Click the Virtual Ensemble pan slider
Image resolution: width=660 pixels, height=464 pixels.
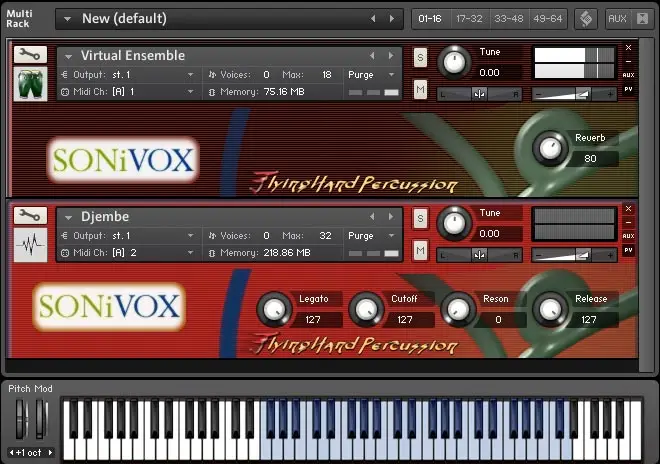tap(479, 94)
